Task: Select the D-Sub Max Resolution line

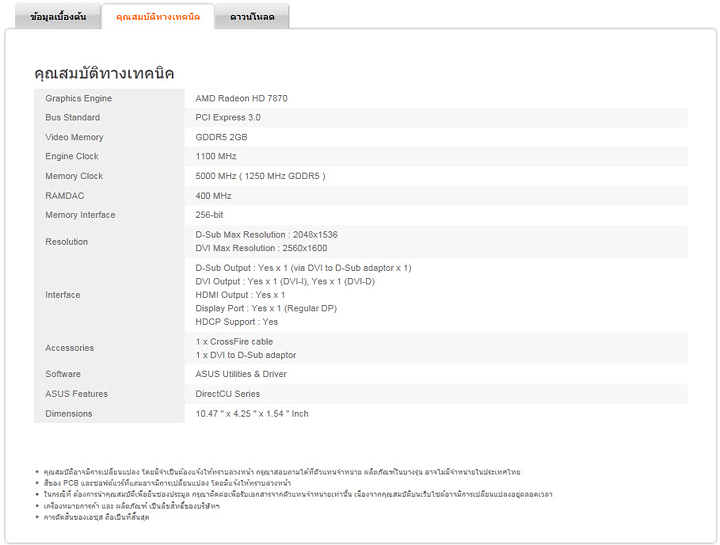Action: (266, 235)
